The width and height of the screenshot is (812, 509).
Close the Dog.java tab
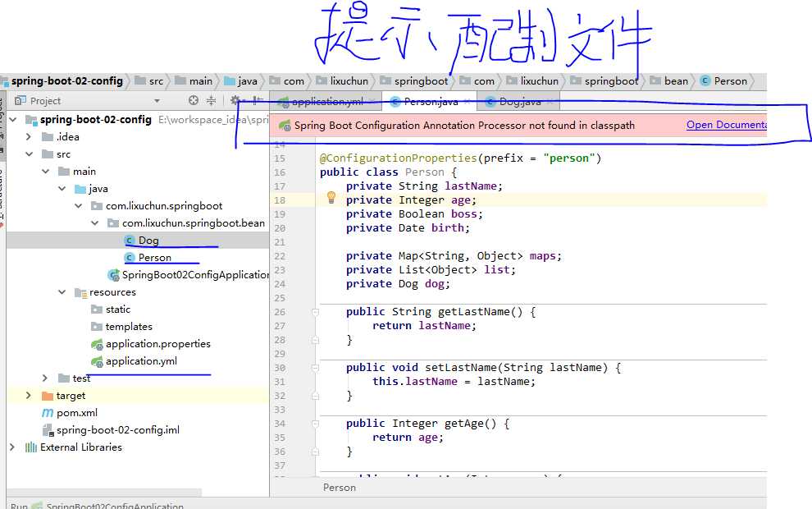pyautogui.click(x=550, y=102)
